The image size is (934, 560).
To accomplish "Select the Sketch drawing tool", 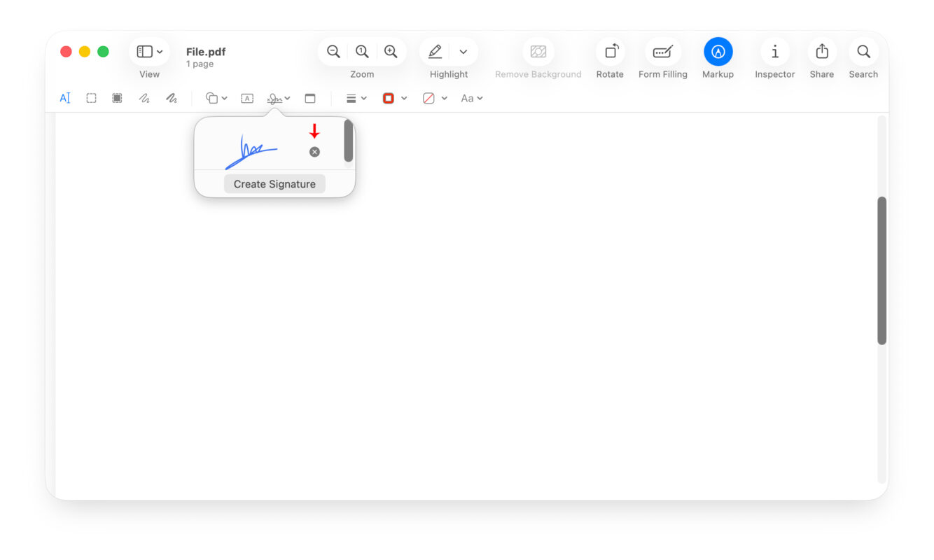I will (144, 98).
